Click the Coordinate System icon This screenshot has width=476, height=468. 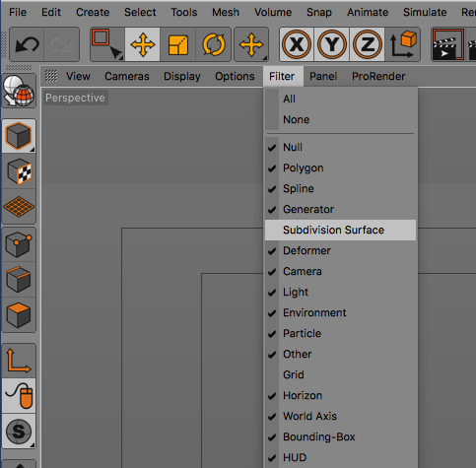click(403, 44)
